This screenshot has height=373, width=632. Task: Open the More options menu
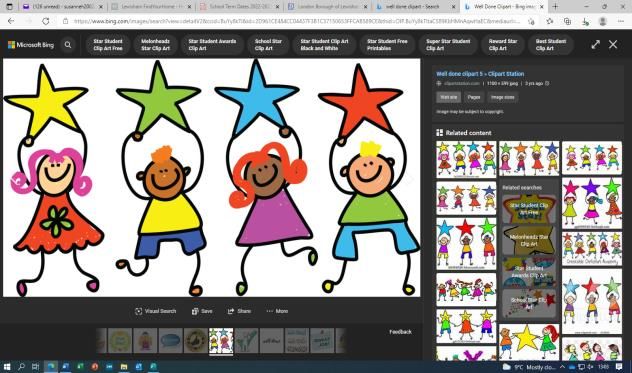point(277,311)
